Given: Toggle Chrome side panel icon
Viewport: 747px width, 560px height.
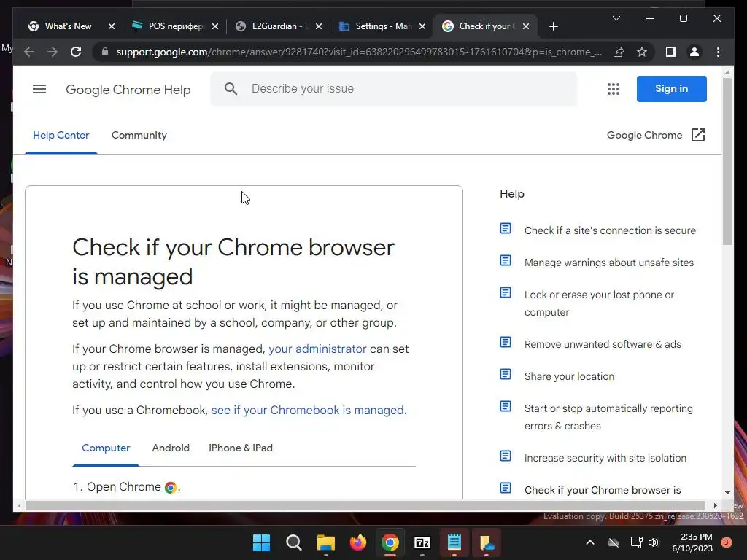Looking at the screenshot, I should tap(671, 52).
